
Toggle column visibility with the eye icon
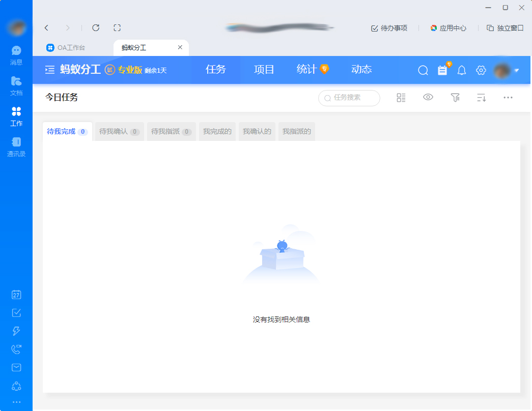428,97
